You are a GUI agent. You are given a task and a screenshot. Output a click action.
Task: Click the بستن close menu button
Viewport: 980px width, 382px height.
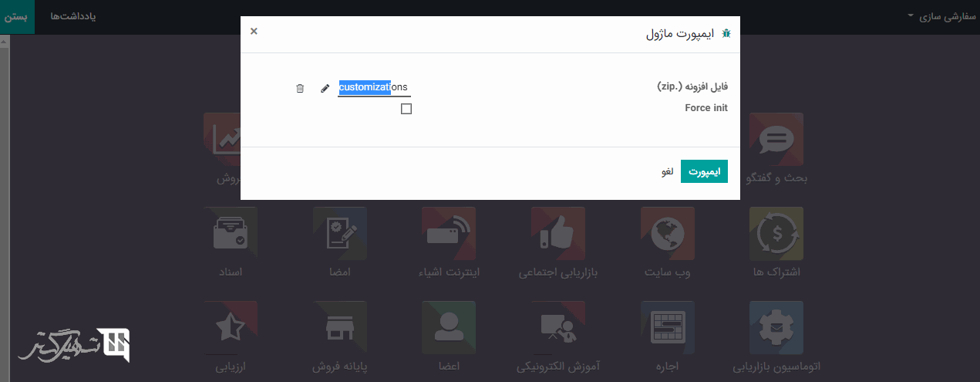coord(17,16)
